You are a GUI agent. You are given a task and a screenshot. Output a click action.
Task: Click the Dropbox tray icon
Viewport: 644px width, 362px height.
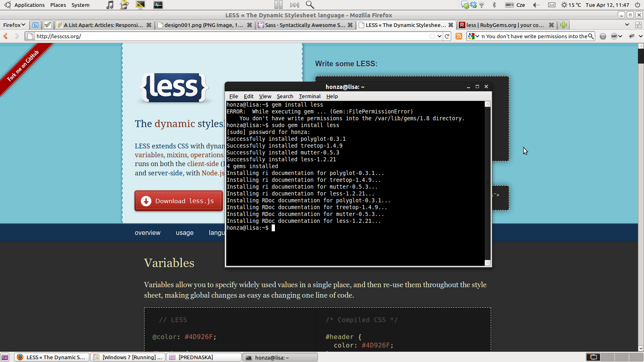point(473,5)
